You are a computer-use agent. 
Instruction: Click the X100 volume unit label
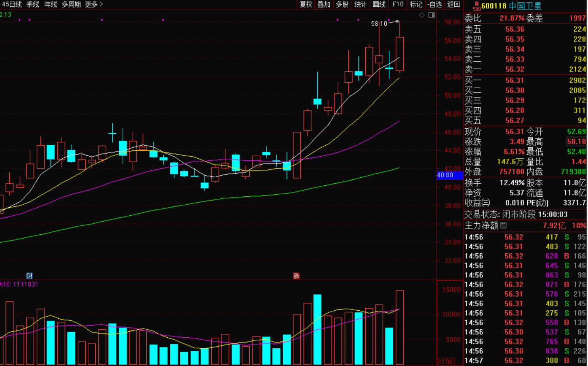(445, 362)
